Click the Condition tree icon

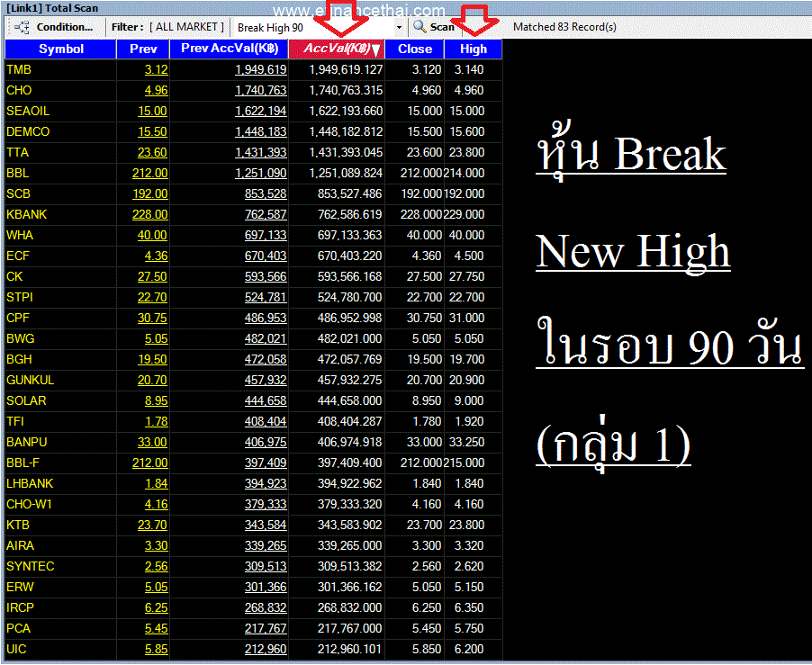click(22, 27)
